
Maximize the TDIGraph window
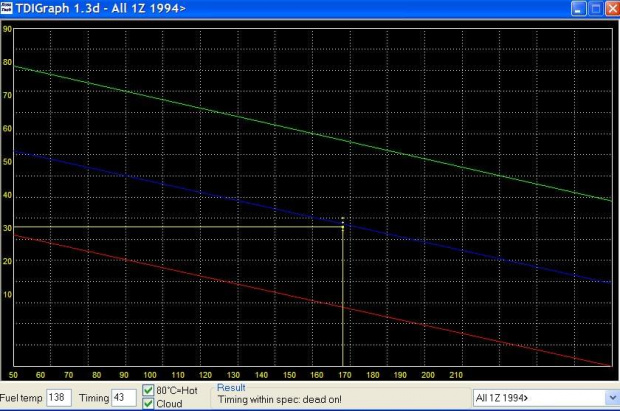click(596, 8)
